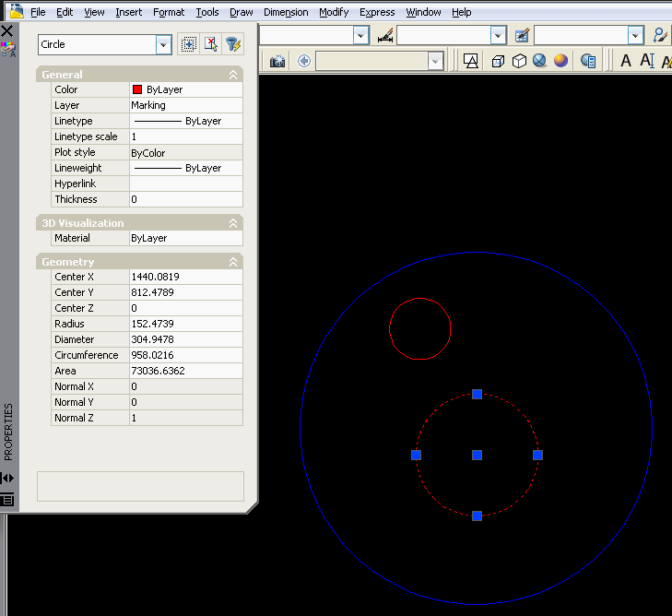Viewport: 672px width, 616px height.
Task: Click the Single Line Text AI icon
Action: point(647,61)
